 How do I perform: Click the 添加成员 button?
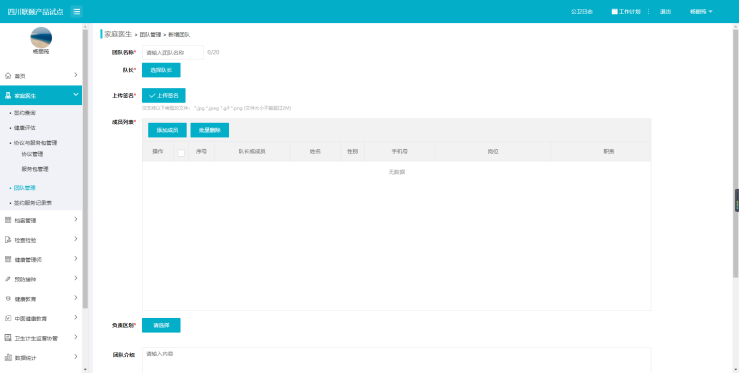click(x=167, y=130)
